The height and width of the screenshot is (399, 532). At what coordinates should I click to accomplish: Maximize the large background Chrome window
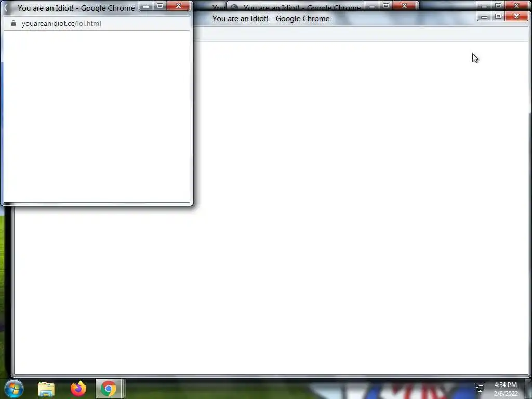[x=498, y=16]
